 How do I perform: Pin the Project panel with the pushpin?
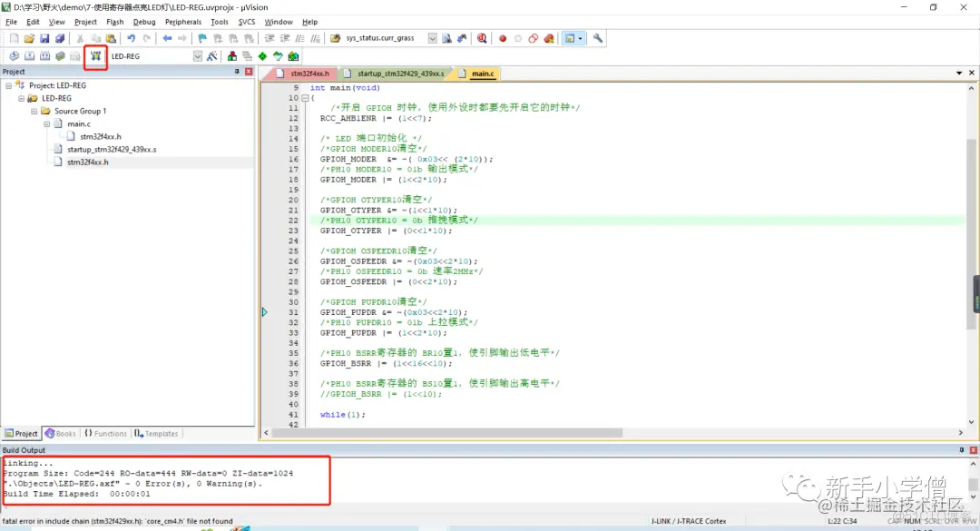coord(237,72)
